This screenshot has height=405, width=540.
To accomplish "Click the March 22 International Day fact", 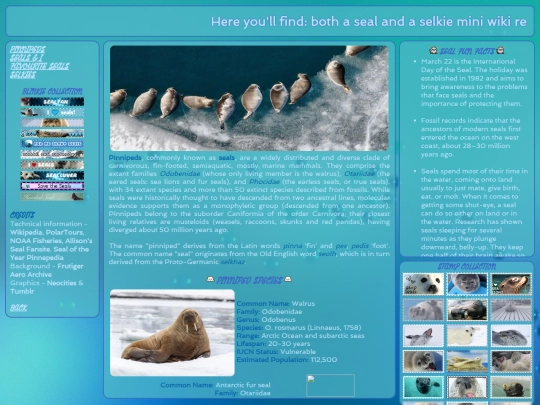I will [474, 83].
